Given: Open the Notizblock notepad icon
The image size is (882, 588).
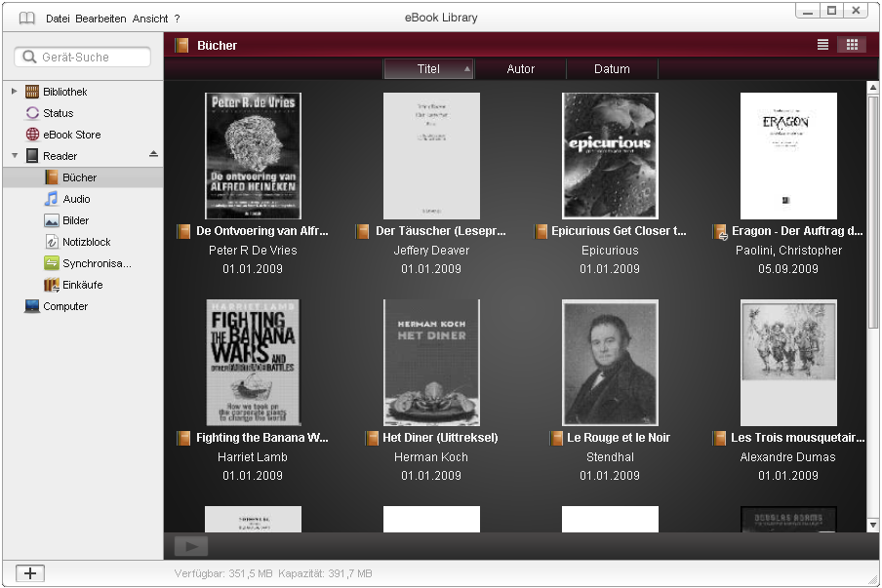Looking at the screenshot, I should tap(51, 242).
